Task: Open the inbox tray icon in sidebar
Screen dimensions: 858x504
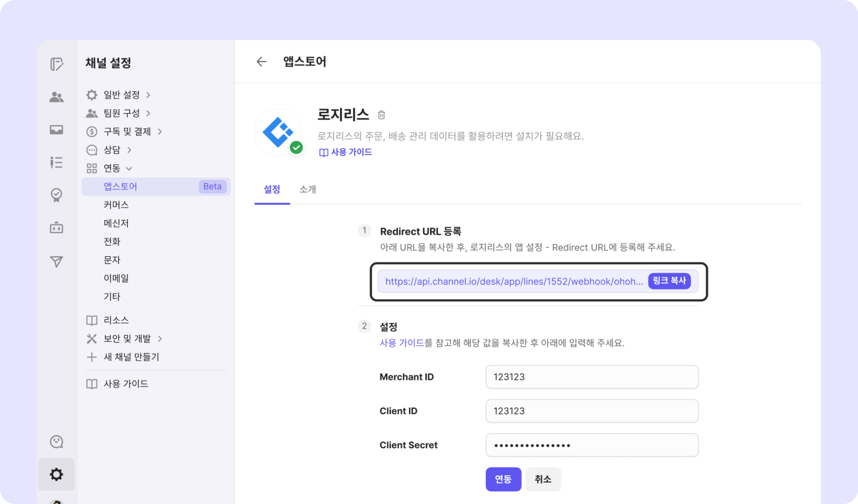Action: (56, 129)
